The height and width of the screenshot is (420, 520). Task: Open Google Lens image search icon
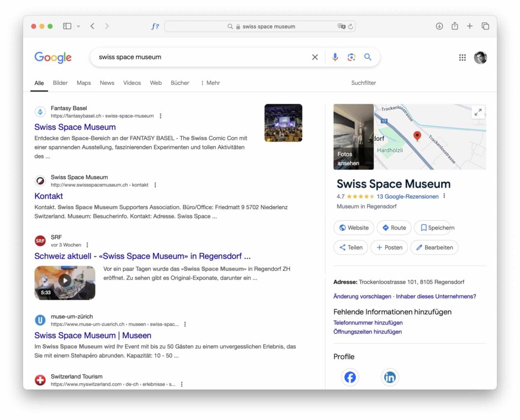[x=351, y=57]
